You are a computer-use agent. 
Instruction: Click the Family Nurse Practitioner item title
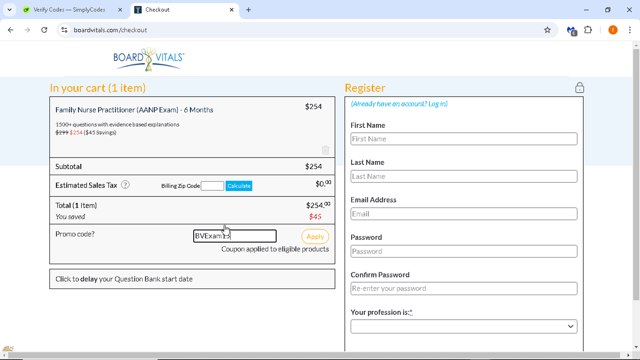pyautogui.click(x=134, y=110)
